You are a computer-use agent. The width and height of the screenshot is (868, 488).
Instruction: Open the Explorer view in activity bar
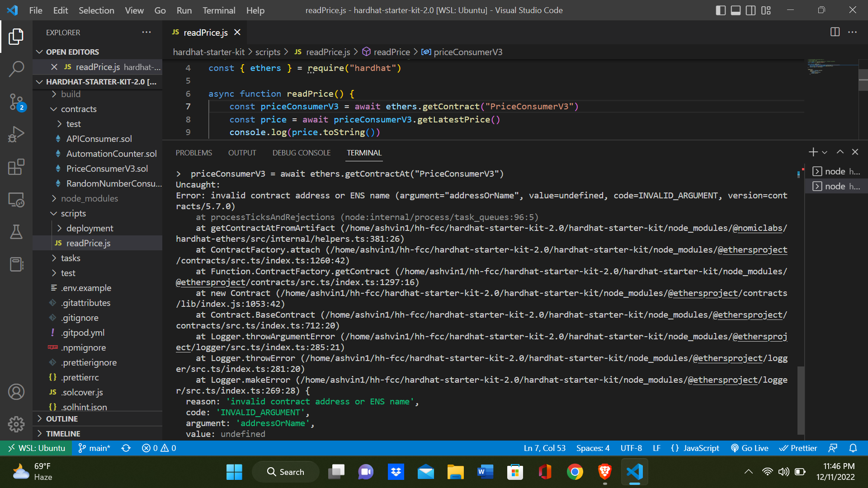click(16, 37)
